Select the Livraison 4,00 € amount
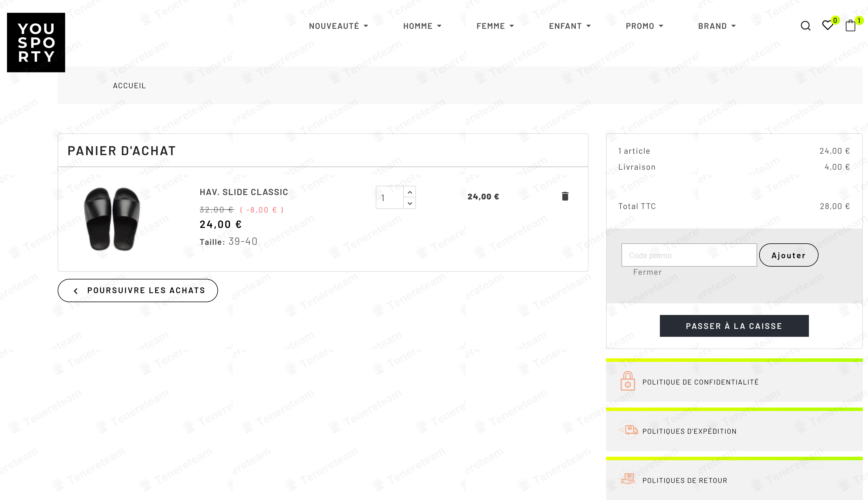This screenshot has height=503, width=868. [837, 167]
